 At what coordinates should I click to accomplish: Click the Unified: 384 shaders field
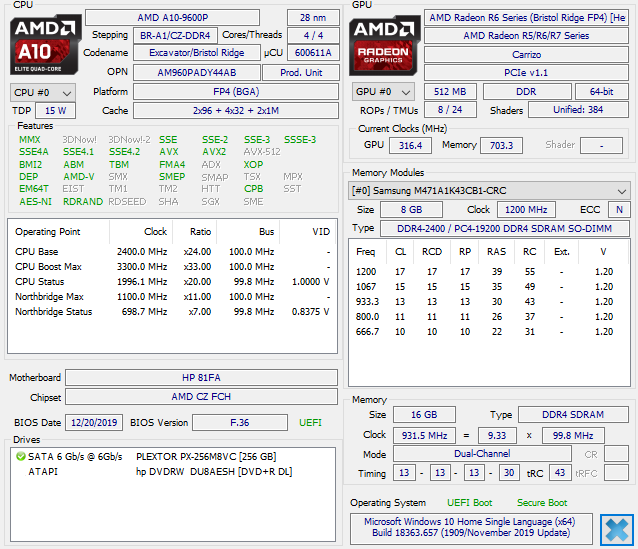[578, 109]
